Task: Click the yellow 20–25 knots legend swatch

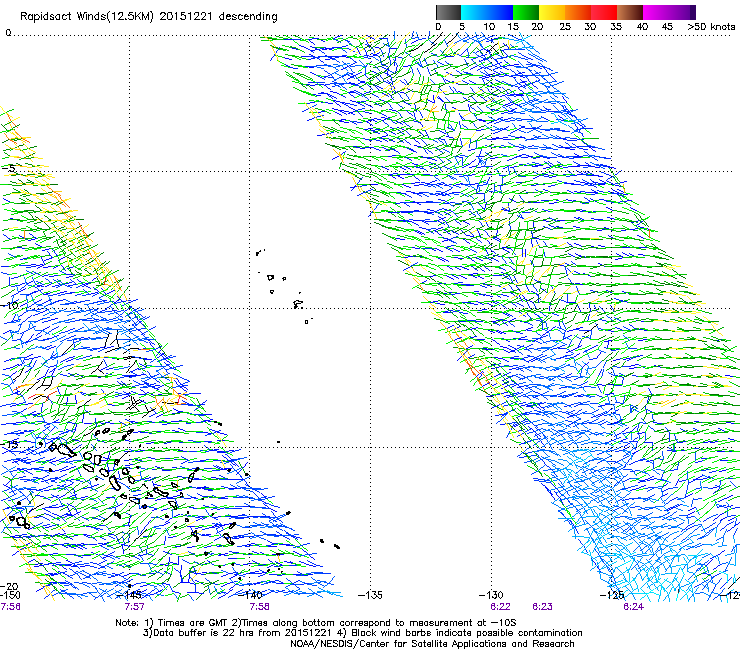Action: (x=552, y=12)
